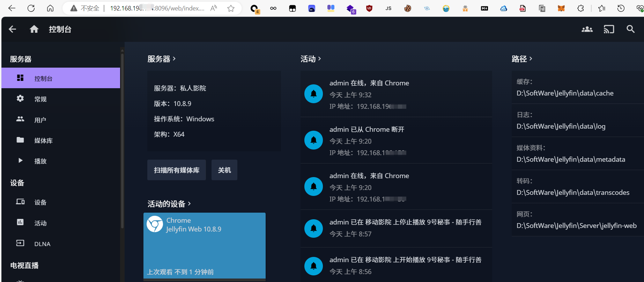Open the 常规 settings sidebar item

click(61, 99)
